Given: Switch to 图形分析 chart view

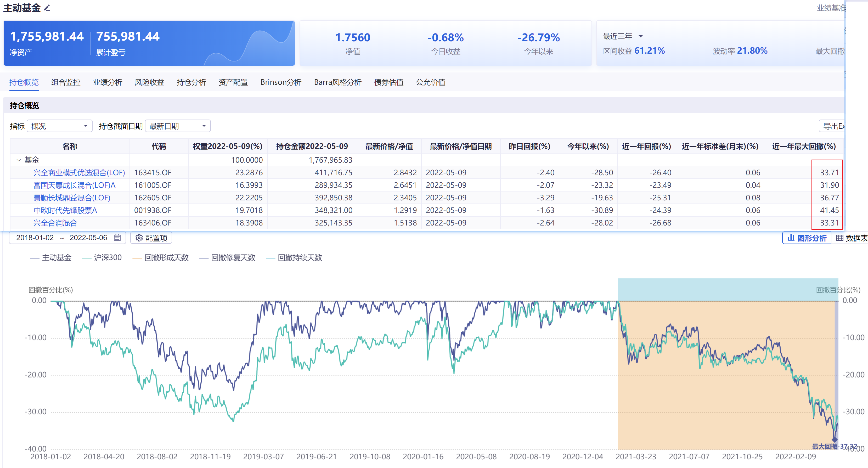Looking at the screenshot, I should point(807,238).
